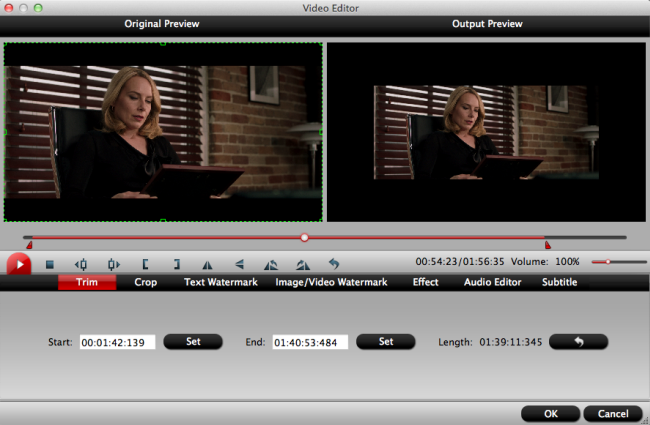This screenshot has height=425, width=650.
Task: Click the top-center green crop handle
Action: 163,44
